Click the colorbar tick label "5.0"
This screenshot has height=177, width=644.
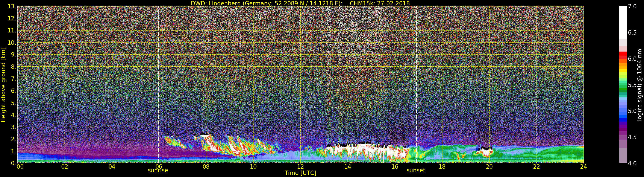[632, 111]
